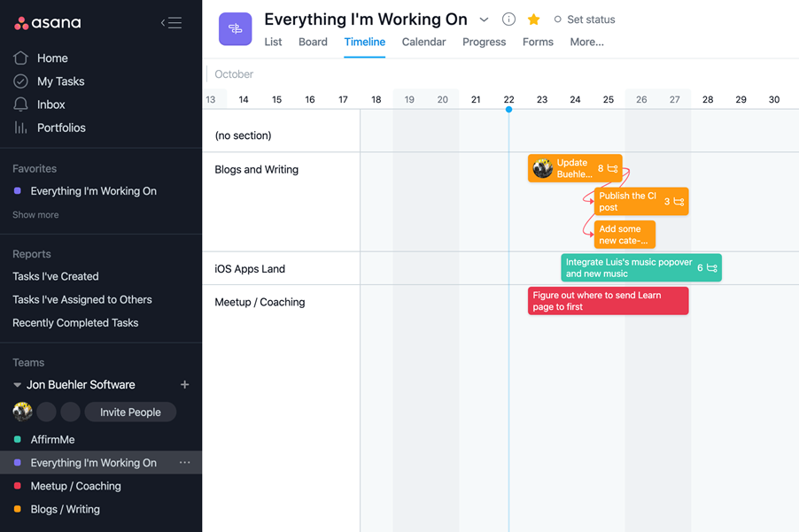799x532 pixels.
Task: Click the orange Blogs / Writing color dot
Action: click(18, 509)
